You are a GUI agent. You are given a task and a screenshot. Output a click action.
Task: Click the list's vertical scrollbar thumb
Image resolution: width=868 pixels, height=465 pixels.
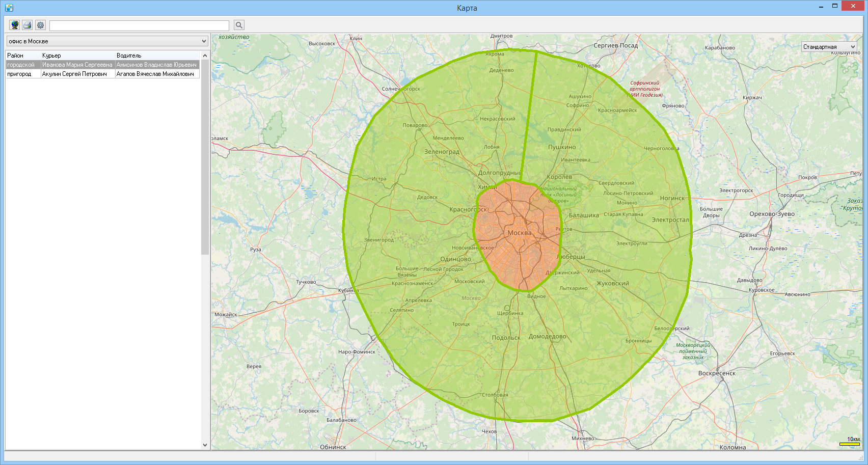205,157
